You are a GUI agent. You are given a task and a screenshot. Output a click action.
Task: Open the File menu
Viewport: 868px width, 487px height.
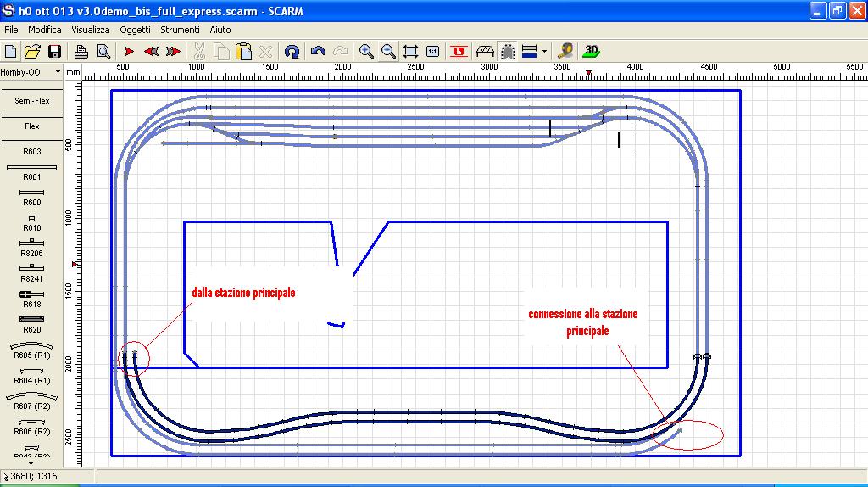point(11,30)
